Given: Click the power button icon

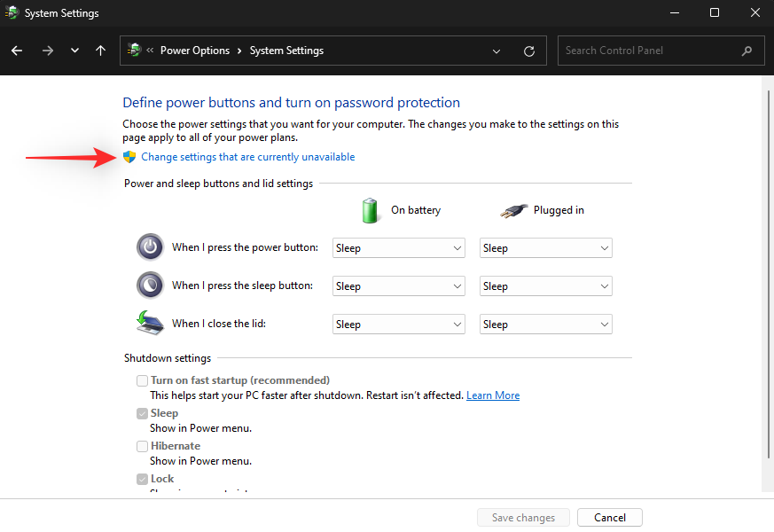Looking at the screenshot, I should coord(150,246).
